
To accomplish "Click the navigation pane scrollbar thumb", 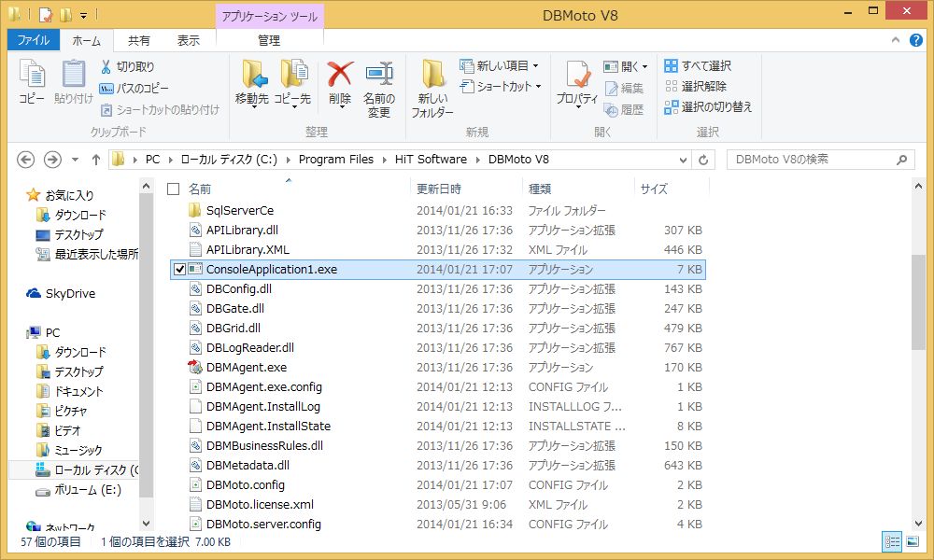I will tap(146, 345).
